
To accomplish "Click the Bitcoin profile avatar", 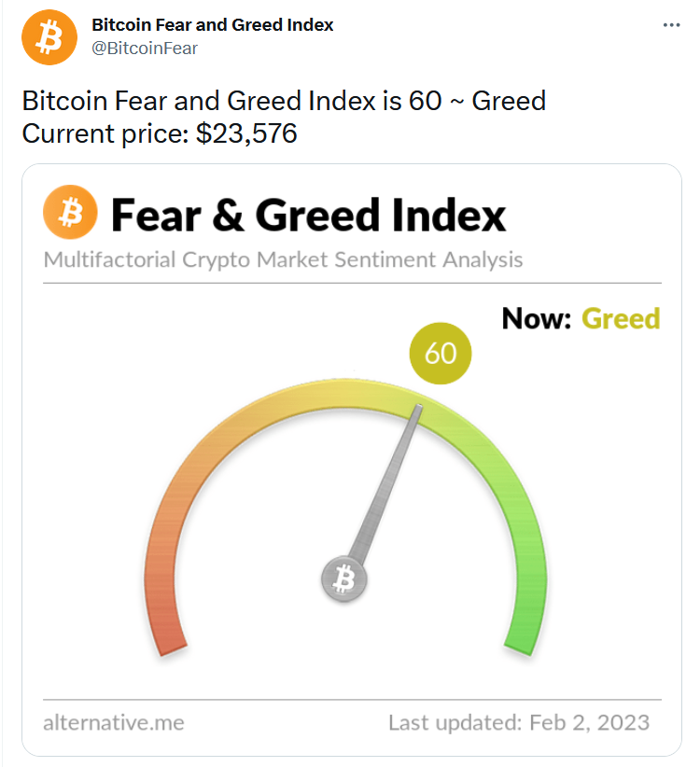I will coord(49,37).
